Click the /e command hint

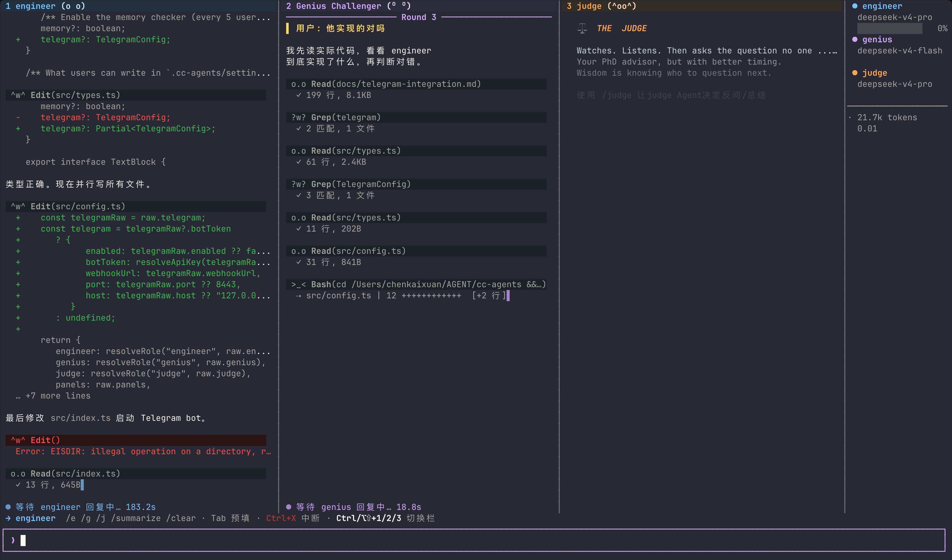[x=71, y=518]
